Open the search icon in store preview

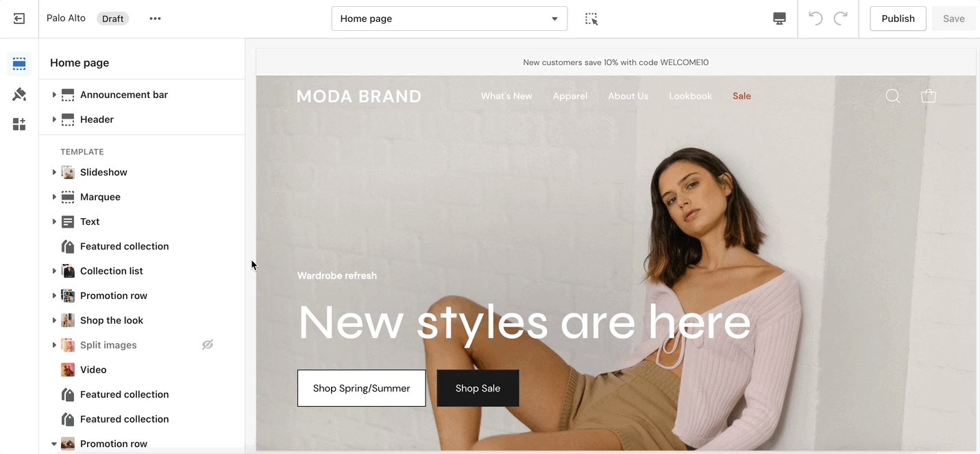[x=892, y=96]
